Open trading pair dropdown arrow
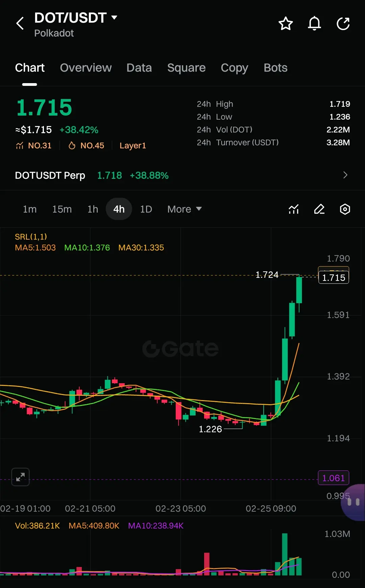Image resolution: width=365 pixels, height=588 pixels. pyautogui.click(x=114, y=17)
